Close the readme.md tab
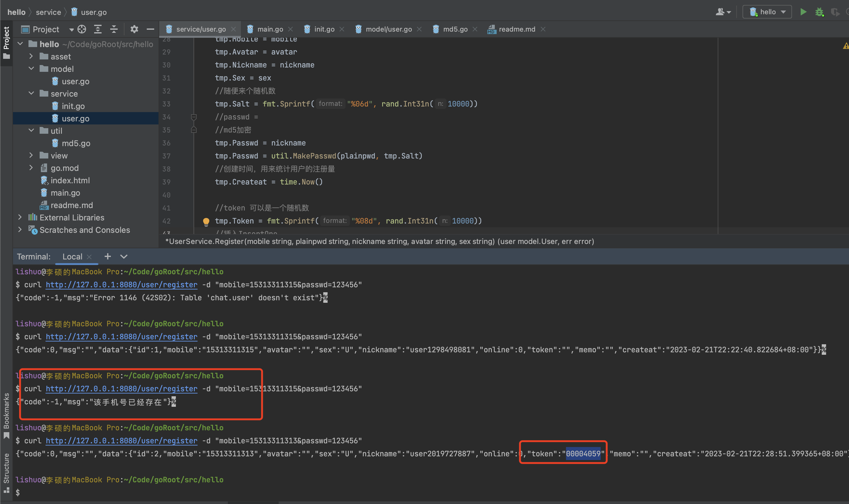This screenshot has width=849, height=504. 543,29
